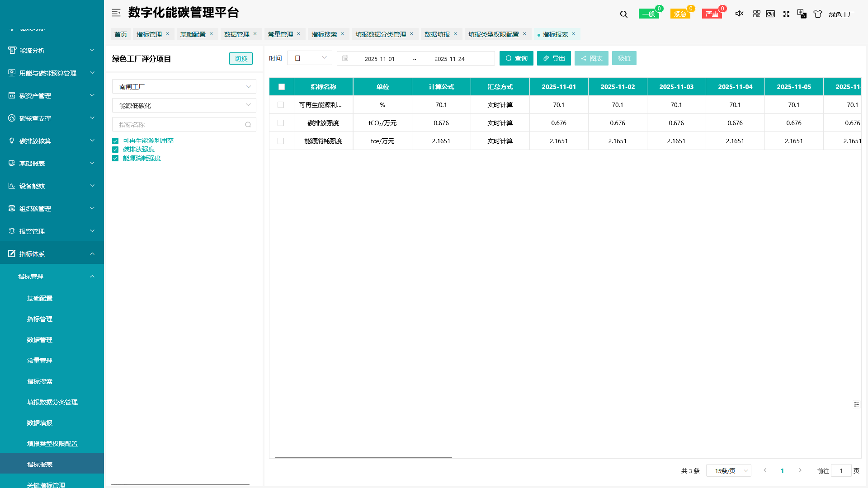Enter fullscreen with the expand icon
This screenshot has height=488, width=868.
(x=787, y=14)
